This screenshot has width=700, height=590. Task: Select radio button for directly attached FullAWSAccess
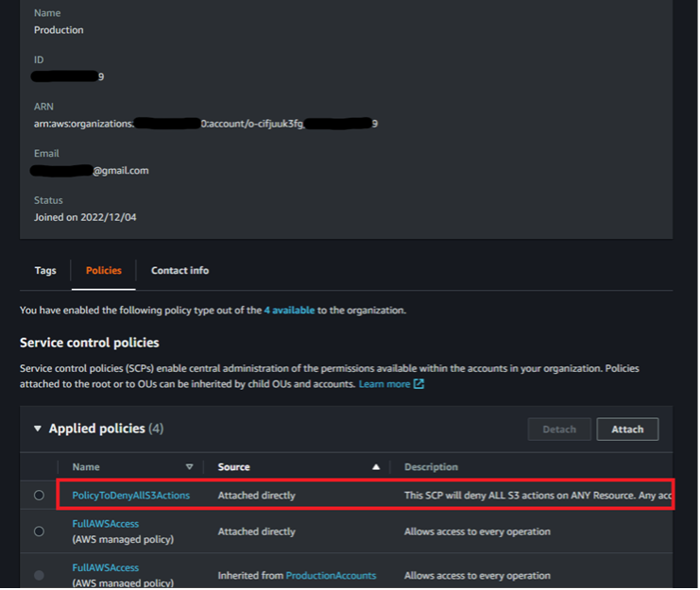coord(39,531)
